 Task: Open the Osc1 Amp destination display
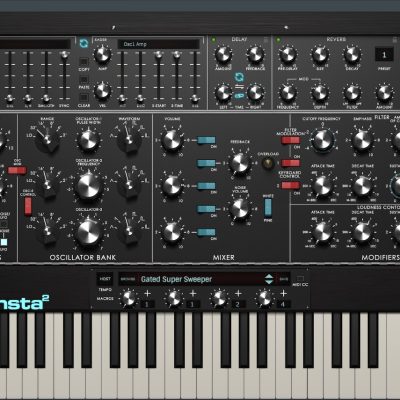(x=159, y=44)
